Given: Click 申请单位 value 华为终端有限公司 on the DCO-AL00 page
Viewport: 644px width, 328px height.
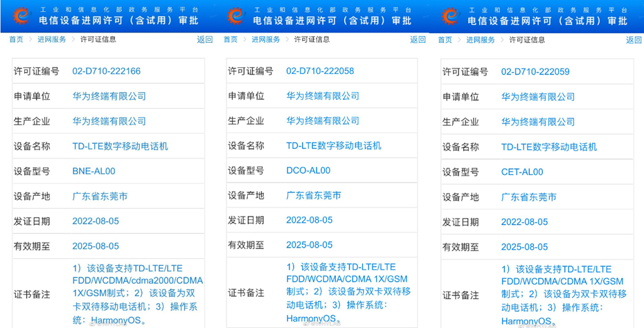Looking at the screenshot, I should (x=323, y=95).
